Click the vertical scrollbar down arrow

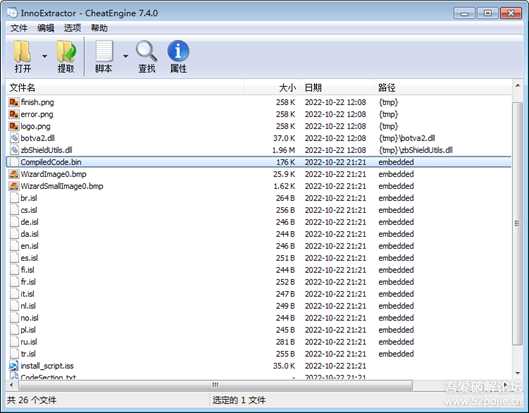[517, 373]
